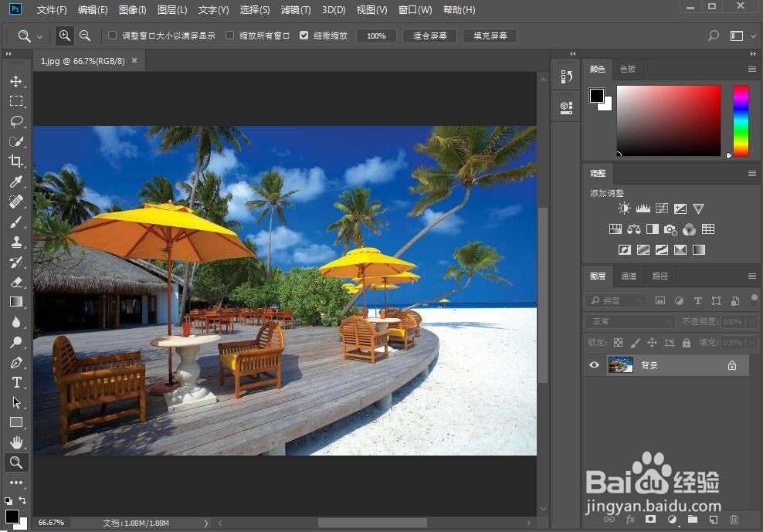Image resolution: width=763 pixels, height=532 pixels.
Task: Open the Layers panel flyout menu
Action: click(752, 276)
